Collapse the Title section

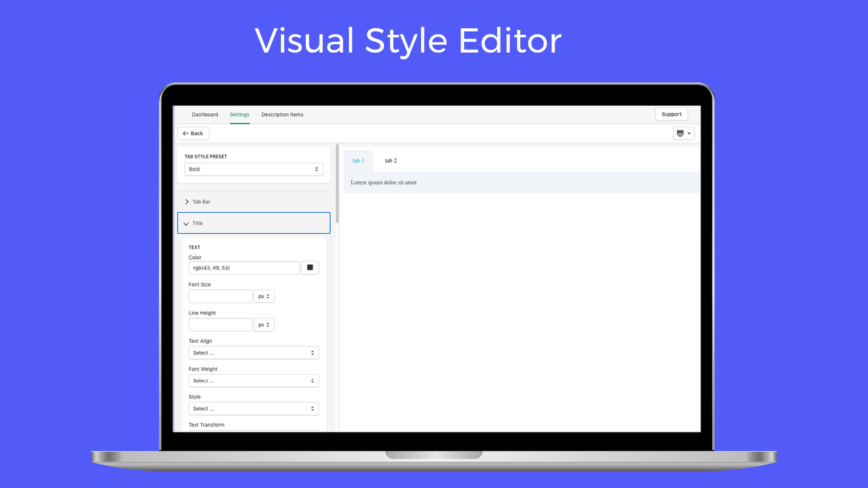pyautogui.click(x=254, y=223)
